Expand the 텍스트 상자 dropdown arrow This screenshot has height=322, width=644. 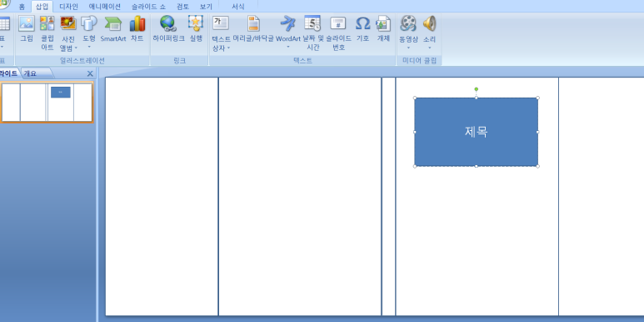(228, 48)
